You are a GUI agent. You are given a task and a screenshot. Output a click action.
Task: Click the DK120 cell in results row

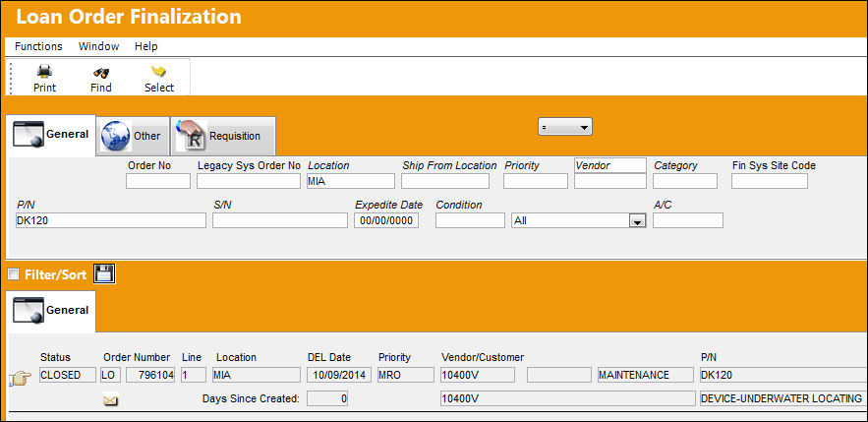coord(783,375)
